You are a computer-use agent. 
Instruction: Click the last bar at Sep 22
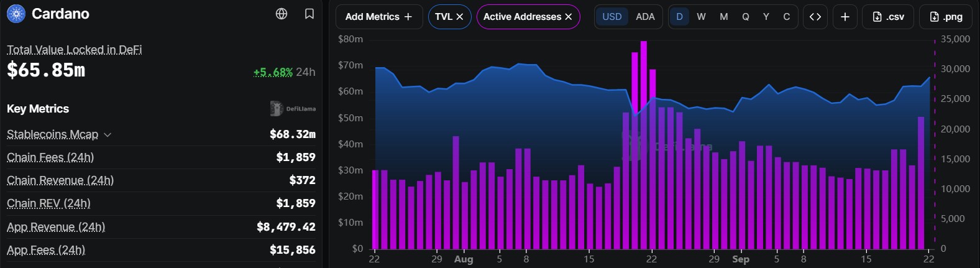pyautogui.click(x=921, y=183)
